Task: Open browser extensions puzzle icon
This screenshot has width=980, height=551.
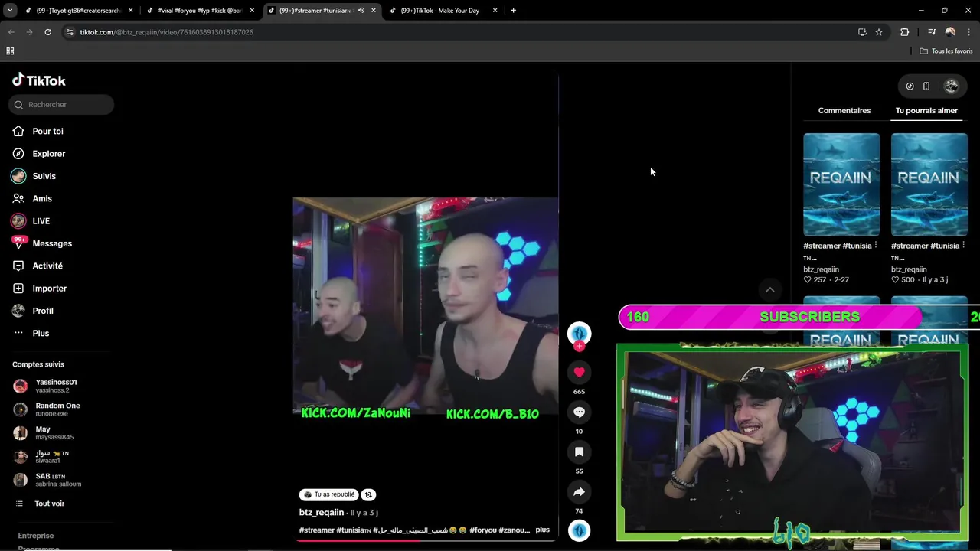Action: 905,32
